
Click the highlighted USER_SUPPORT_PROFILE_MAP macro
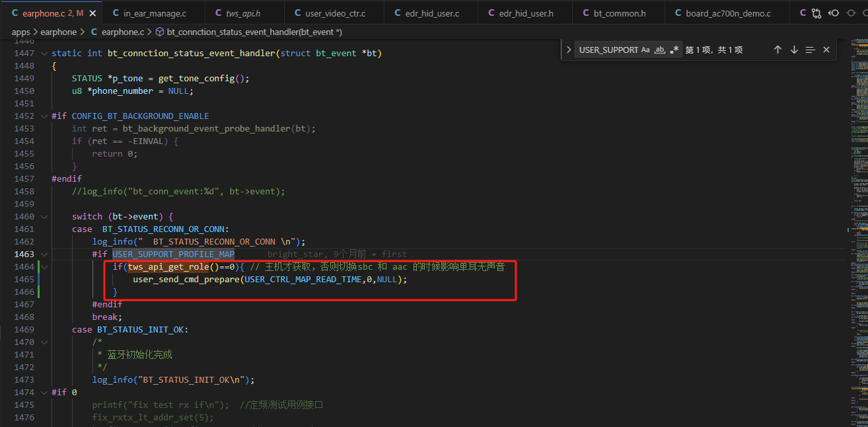point(173,254)
